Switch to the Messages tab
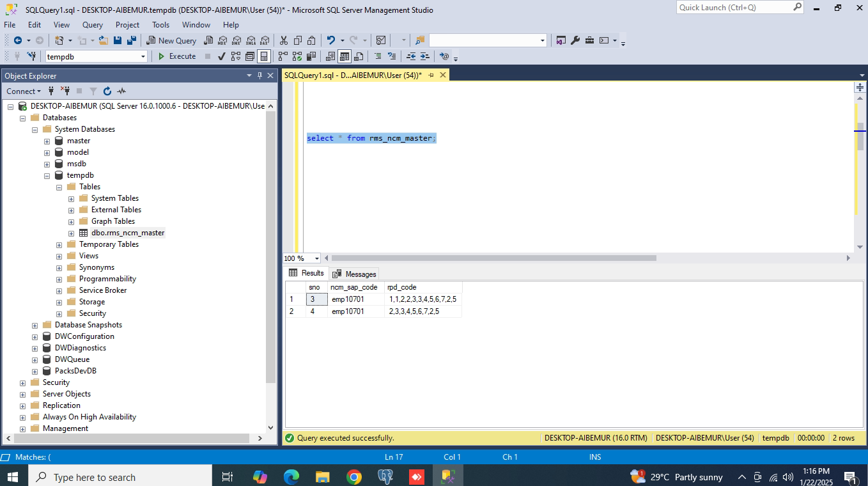This screenshot has width=868, height=486. 354,274
